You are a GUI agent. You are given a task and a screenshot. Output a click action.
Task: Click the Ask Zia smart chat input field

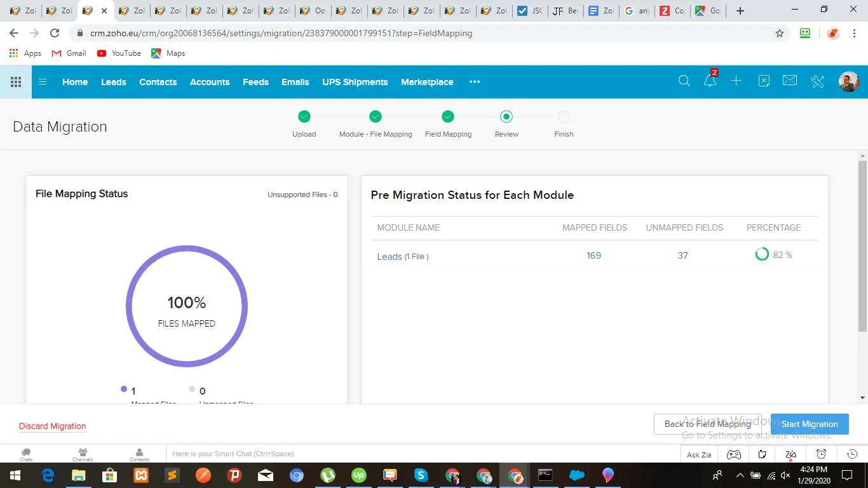(x=318, y=454)
